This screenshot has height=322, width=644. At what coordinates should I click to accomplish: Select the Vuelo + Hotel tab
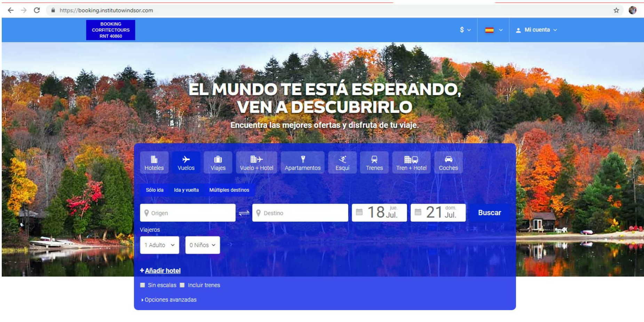click(256, 163)
